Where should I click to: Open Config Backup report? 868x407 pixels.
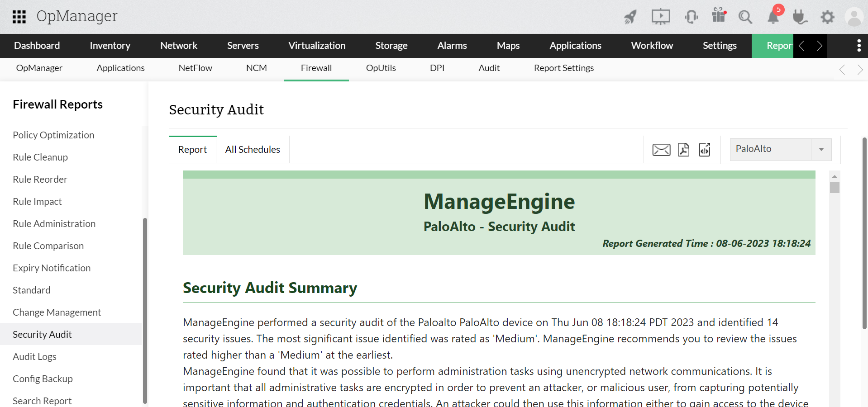coord(43,379)
